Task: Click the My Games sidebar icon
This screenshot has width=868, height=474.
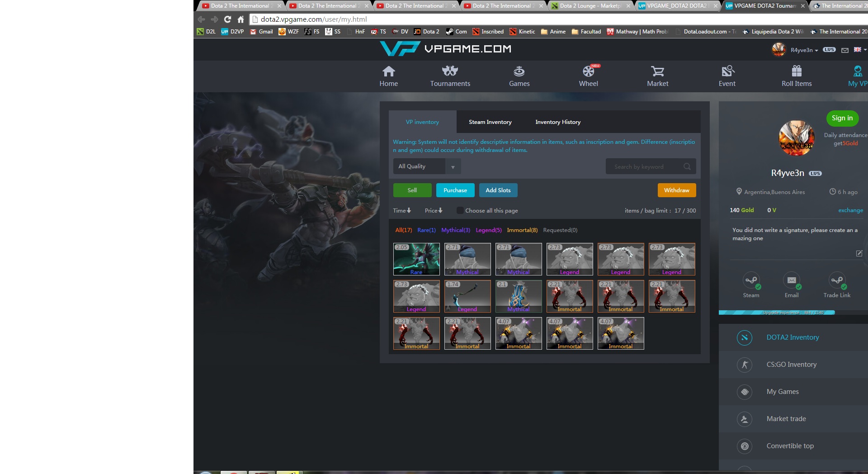Action: pyautogui.click(x=745, y=392)
